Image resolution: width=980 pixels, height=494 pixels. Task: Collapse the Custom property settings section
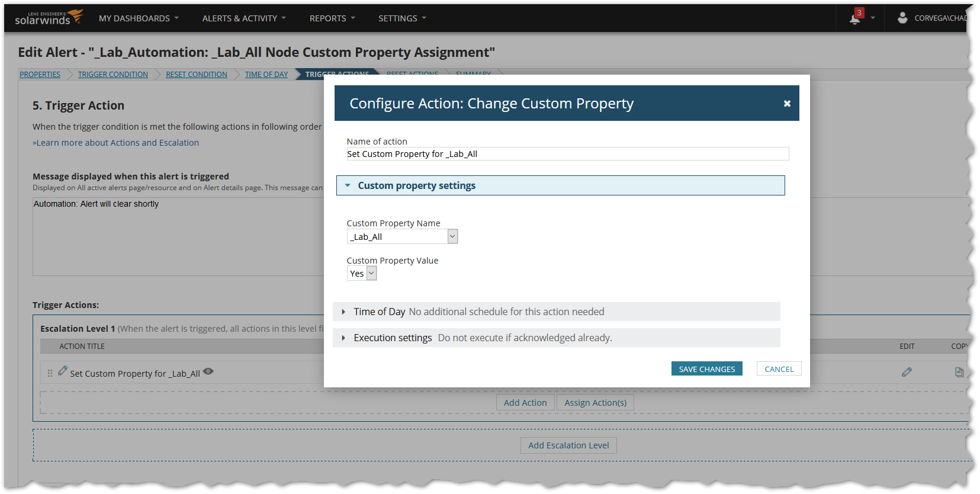coord(348,185)
